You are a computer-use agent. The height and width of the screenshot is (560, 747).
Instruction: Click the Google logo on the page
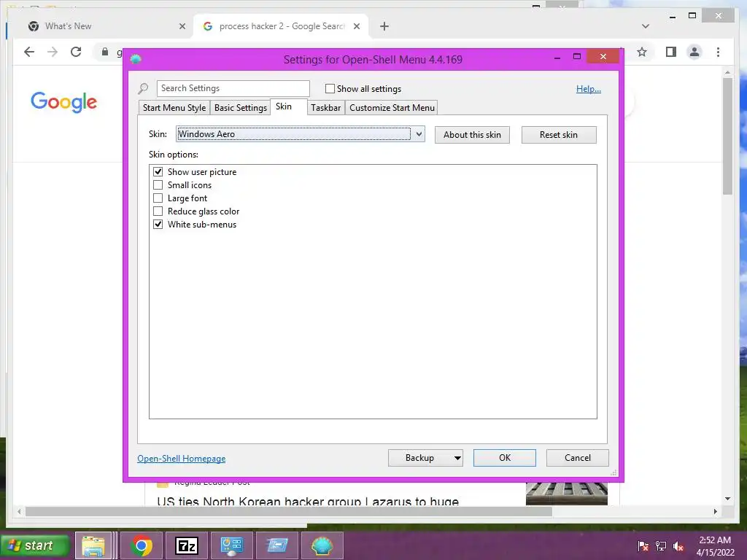click(64, 102)
